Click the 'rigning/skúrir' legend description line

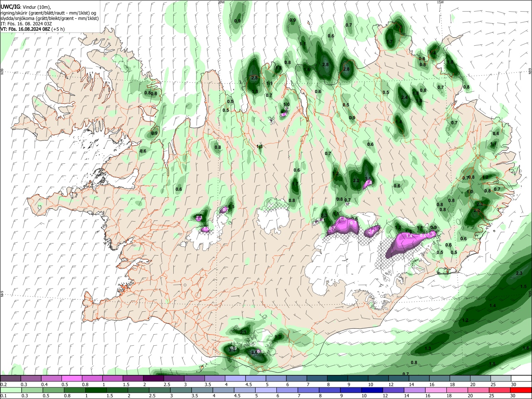48,12
